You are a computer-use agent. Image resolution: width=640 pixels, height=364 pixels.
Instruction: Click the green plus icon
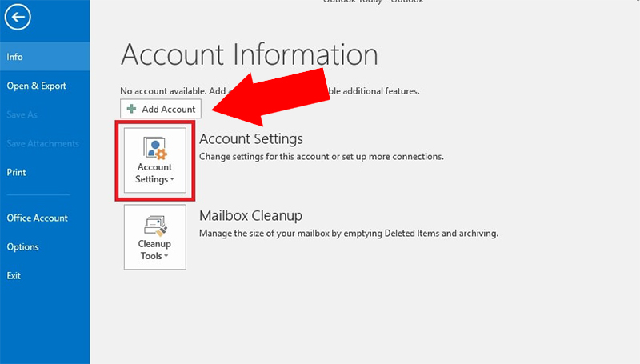point(131,109)
